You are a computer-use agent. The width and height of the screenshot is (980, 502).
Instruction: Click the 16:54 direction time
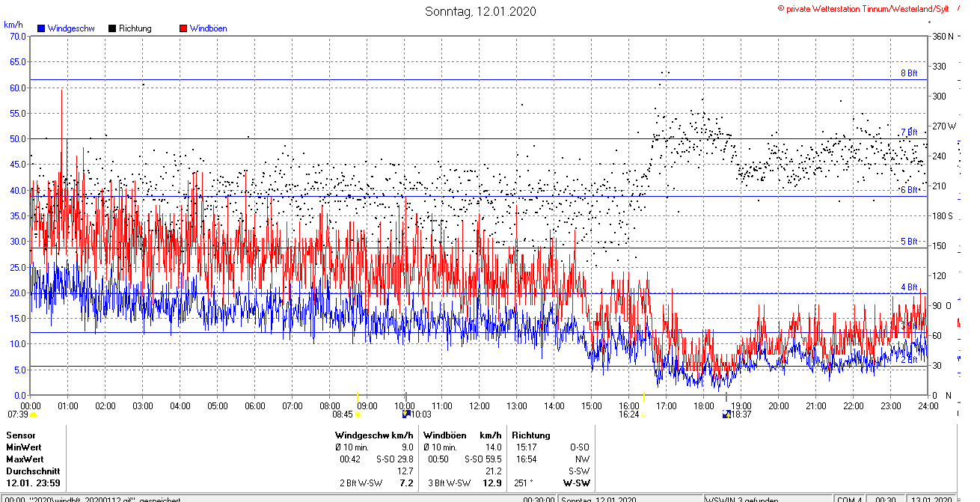click(527, 459)
